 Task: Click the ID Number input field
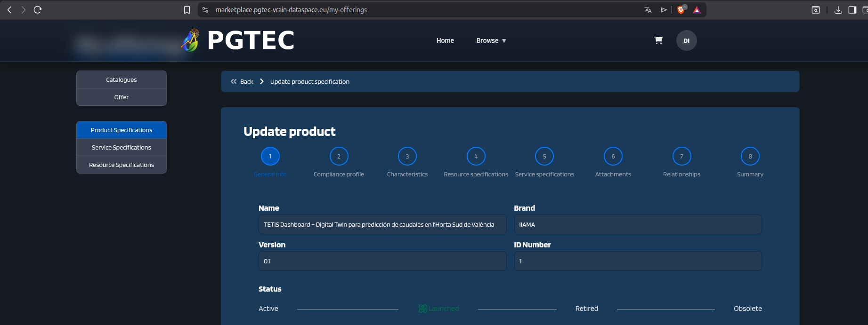pos(638,261)
